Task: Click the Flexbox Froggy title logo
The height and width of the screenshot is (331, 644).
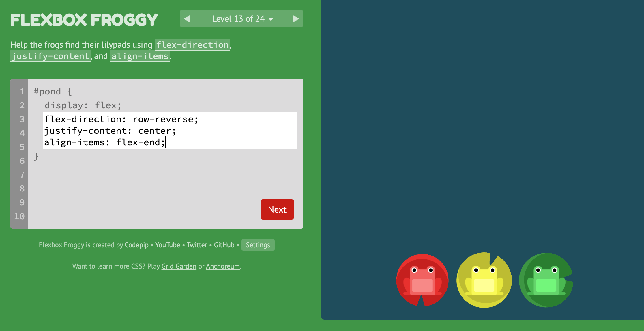Action: 84,20
